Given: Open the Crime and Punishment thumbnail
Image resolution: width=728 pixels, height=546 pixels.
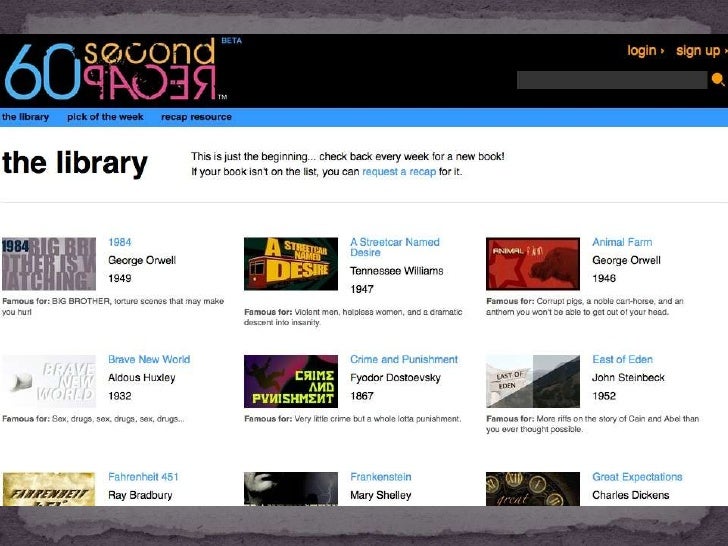Looking at the screenshot, I should pos(291,381).
